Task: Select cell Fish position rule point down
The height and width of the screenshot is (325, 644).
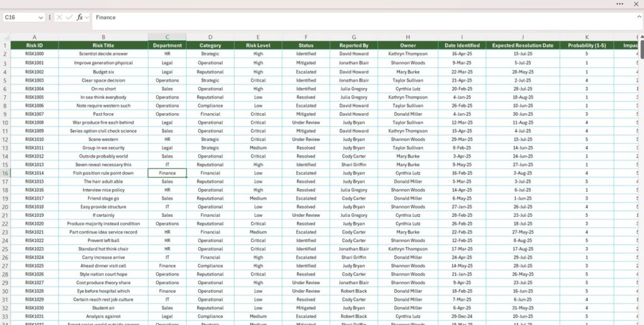Action: [104, 173]
